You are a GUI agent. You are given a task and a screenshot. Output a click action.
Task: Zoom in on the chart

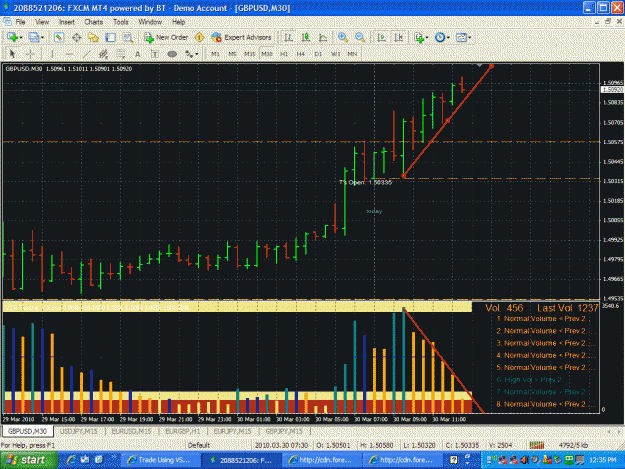tap(342, 37)
